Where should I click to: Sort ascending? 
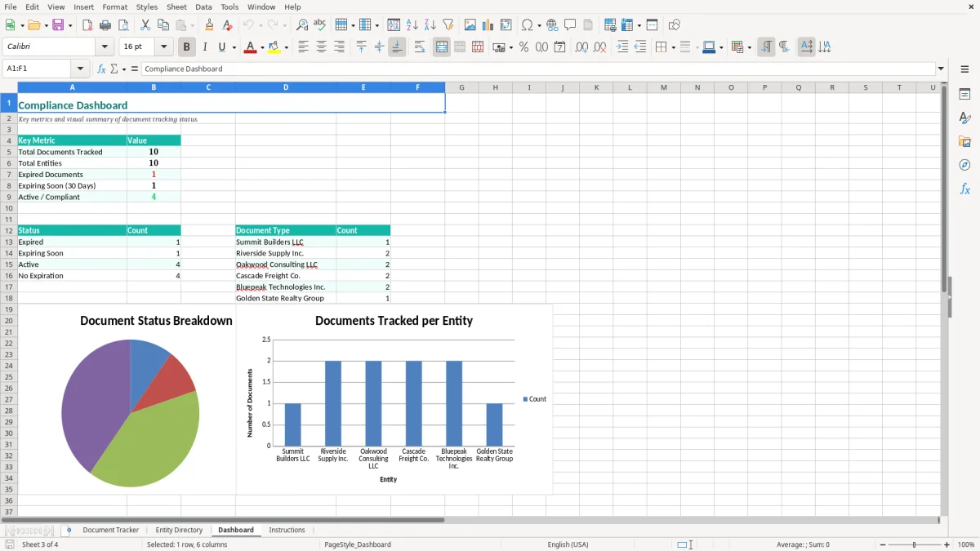412,25
